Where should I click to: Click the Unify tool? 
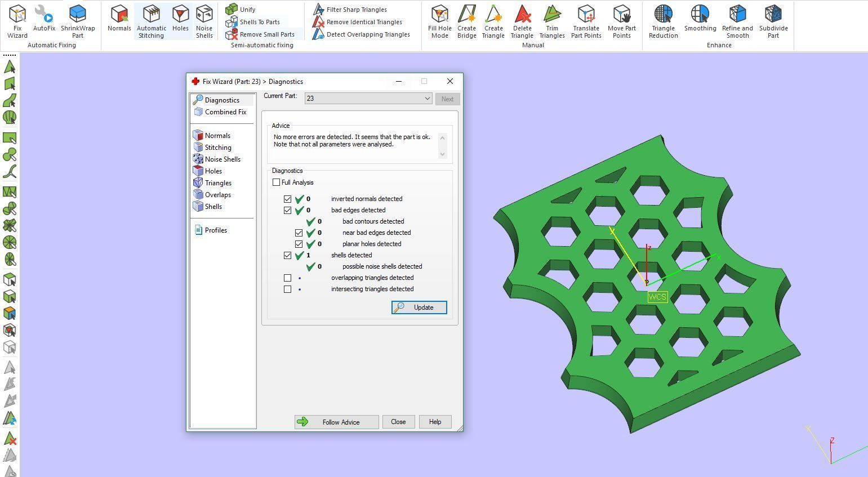[241, 10]
